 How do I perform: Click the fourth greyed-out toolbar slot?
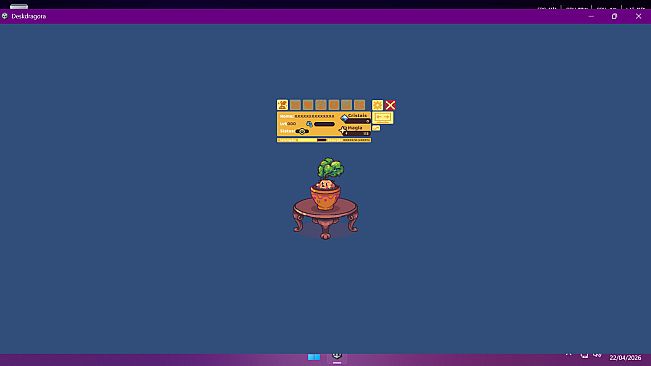point(321,105)
